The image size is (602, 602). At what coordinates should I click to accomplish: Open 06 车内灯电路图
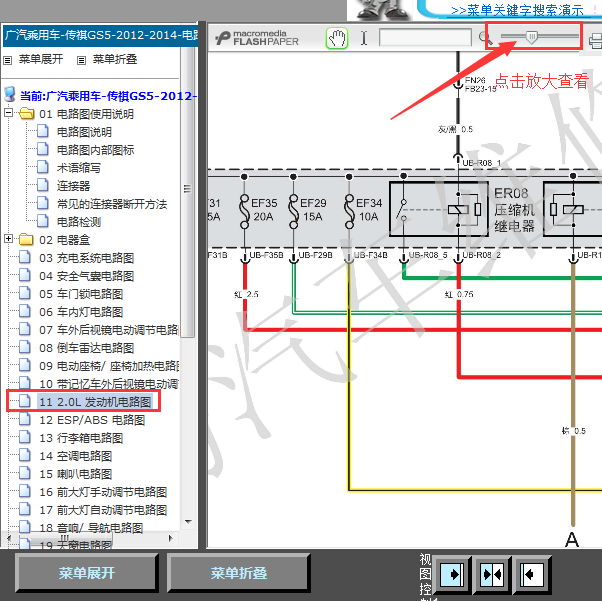pos(81,312)
